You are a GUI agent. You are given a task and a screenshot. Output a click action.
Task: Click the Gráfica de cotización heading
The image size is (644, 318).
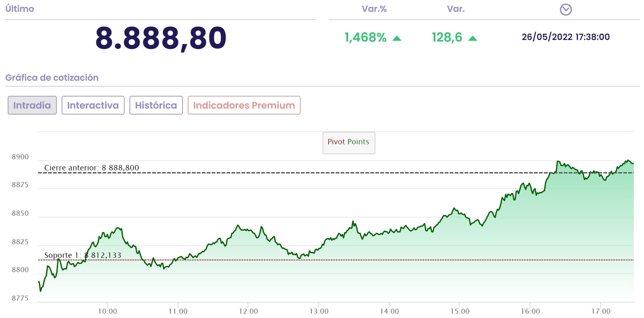[x=52, y=78]
